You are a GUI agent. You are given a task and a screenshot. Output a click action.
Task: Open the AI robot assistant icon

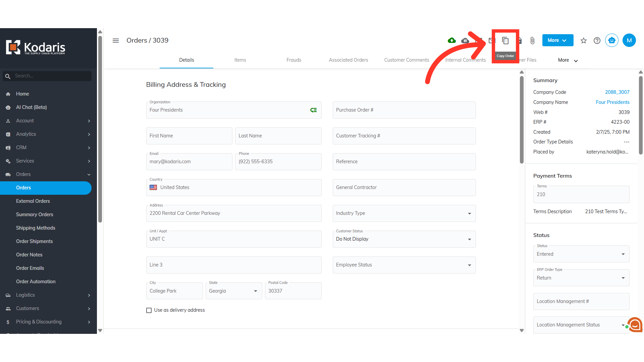tap(612, 41)
